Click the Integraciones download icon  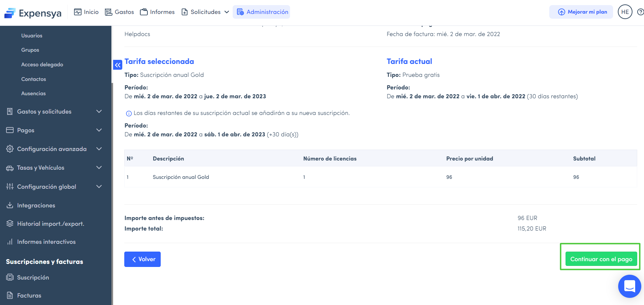point(10,205)
